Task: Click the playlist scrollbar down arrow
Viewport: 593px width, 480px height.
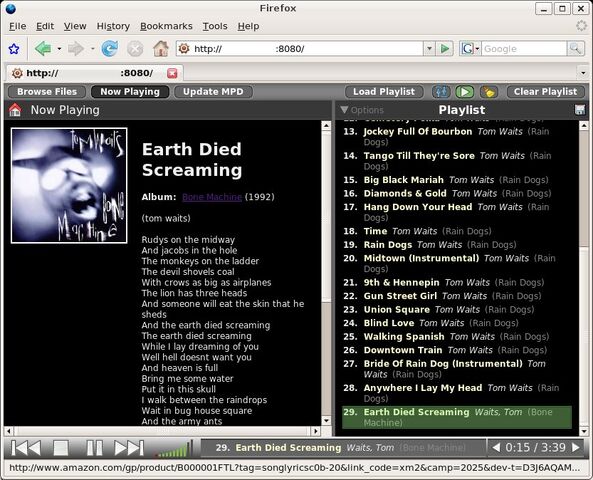Action: click(x=584, y=431)
